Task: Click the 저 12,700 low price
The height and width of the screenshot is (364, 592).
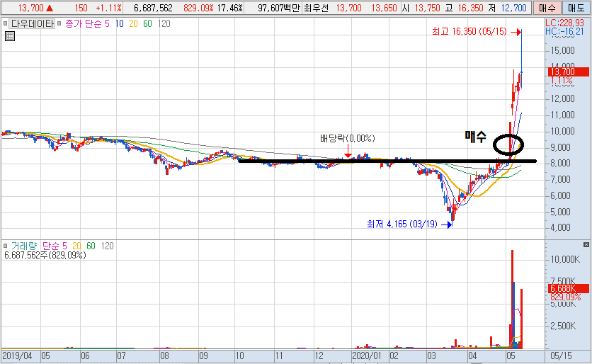Action: pyautogui.click(x=507, y=8)
